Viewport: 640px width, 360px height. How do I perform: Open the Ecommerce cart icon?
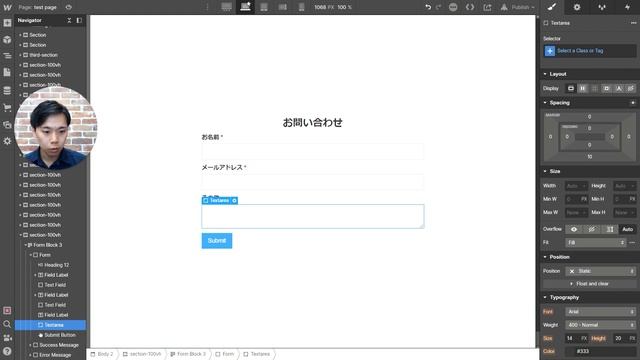click(x=7, y=108)
